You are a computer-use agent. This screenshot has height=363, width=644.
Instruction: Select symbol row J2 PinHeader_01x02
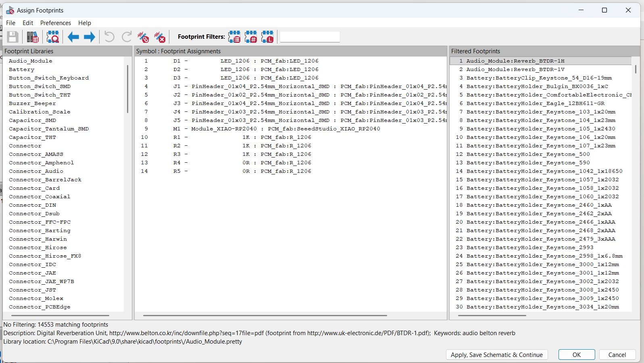[x=291, y=95]
